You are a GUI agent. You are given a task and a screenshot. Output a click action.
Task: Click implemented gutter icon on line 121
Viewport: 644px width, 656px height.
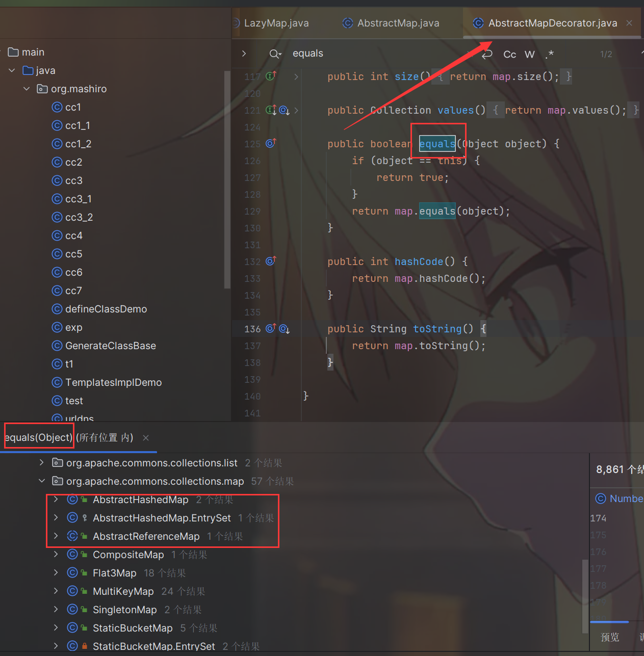pos(271,110)
